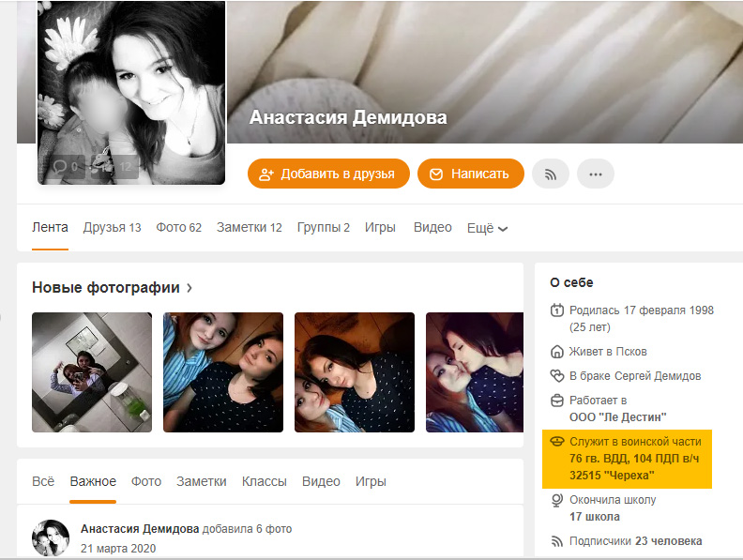Viewport: 743px width, 560px height.
Task: Open the ООО "Ле Дестин" workplace link
Action: tap(618, 416)
